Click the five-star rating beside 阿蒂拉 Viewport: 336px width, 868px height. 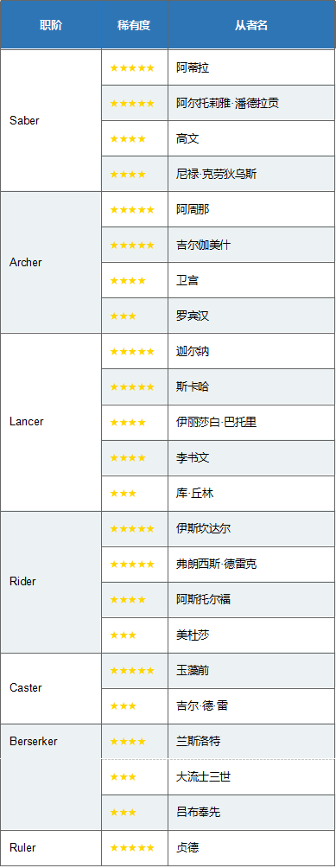pos(132,68)
